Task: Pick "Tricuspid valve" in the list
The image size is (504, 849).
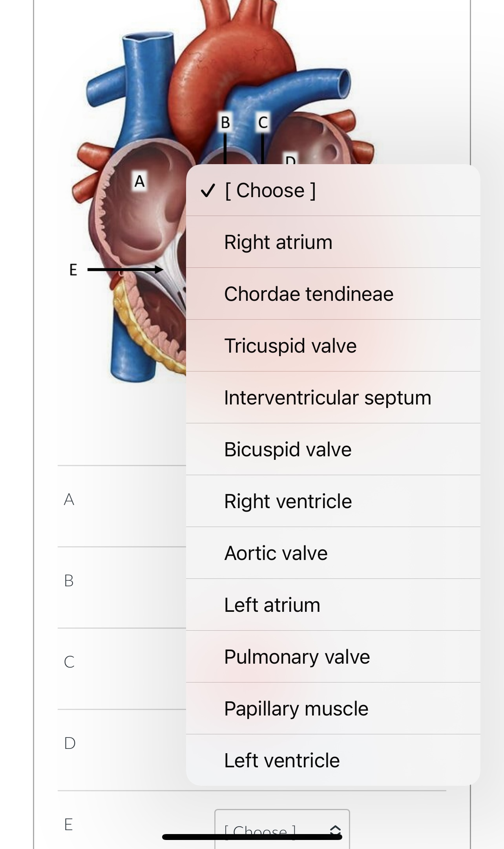Action: click(x=290, y=345)
